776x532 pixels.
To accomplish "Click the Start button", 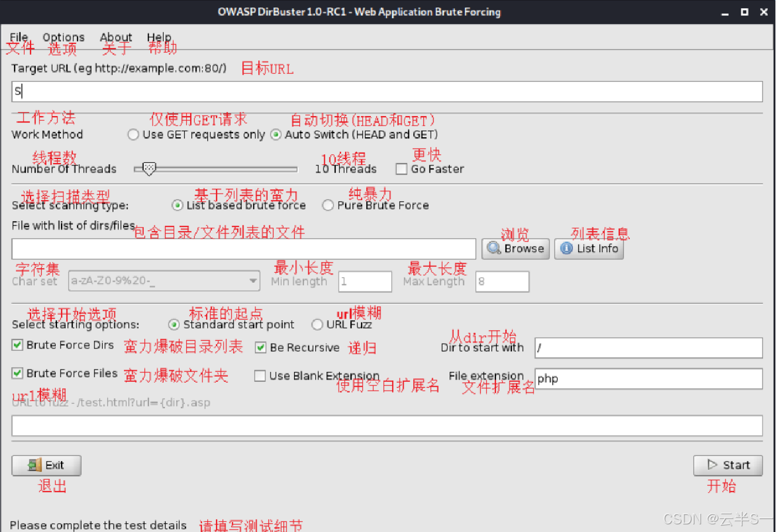I will [728, 465].
